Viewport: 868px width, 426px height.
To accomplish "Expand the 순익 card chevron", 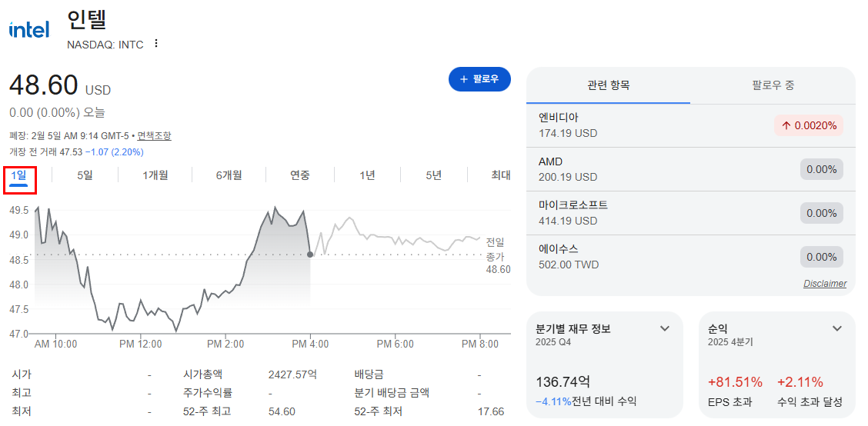I will tap(837, 328).
